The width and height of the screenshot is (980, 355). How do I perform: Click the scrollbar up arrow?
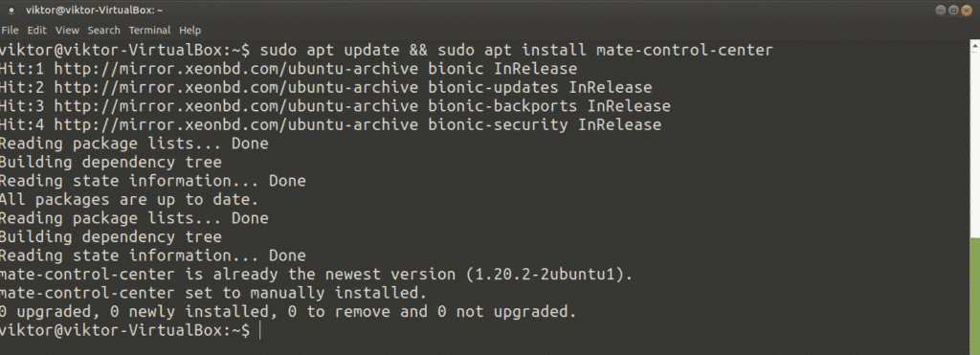click(x=975, y=44)
